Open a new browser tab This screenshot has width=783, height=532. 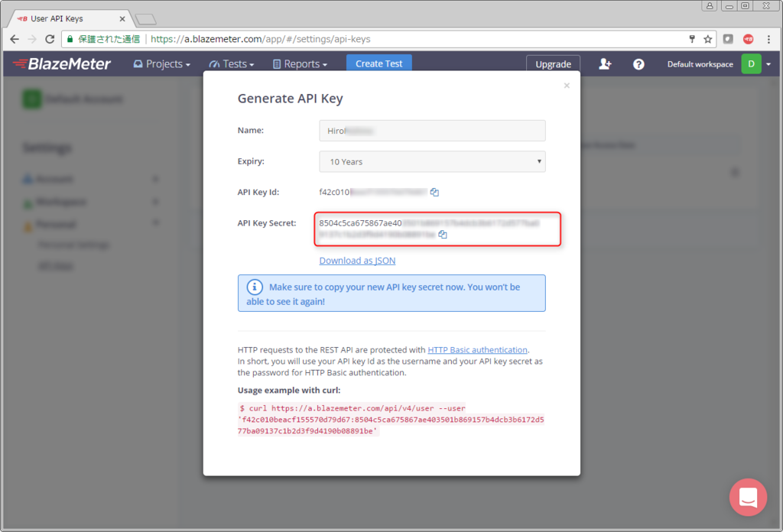[146, 19]
